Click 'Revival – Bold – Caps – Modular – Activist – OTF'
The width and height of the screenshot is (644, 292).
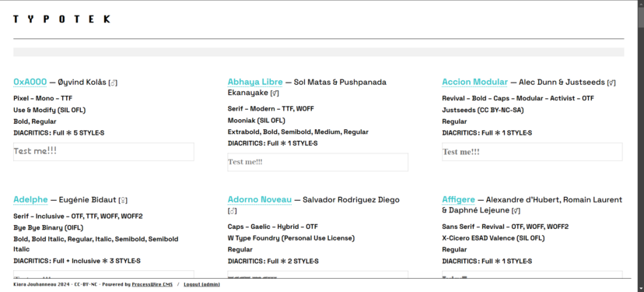click(518, 98)
